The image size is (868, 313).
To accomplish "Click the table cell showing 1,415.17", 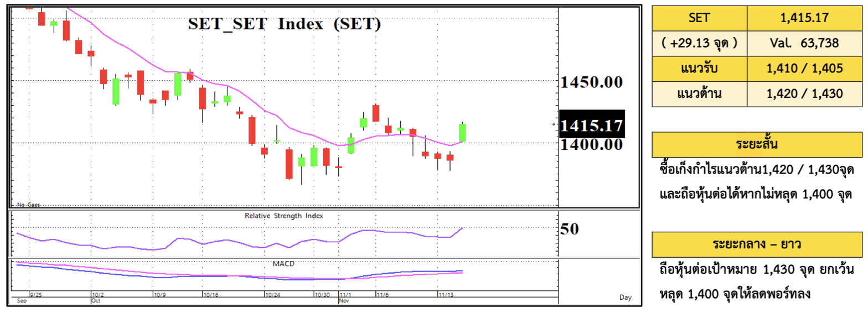I will 805,18.
